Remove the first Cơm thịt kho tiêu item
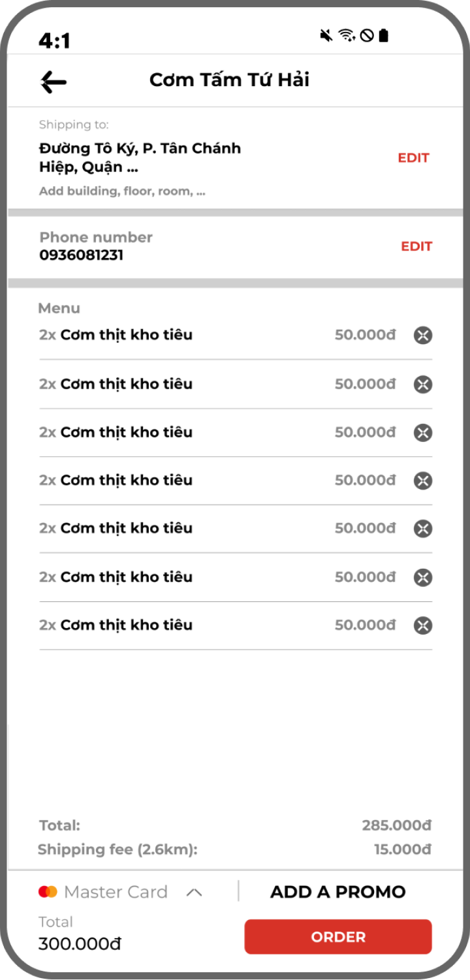 coord(423,336)
